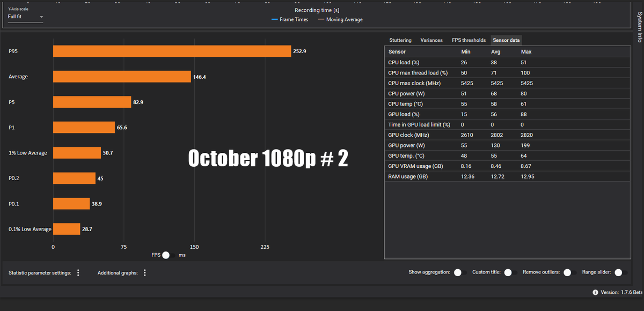Click the RAM usage max value 12.95
The width and height of the screenshot is (644, 311).
pos(528,176)
